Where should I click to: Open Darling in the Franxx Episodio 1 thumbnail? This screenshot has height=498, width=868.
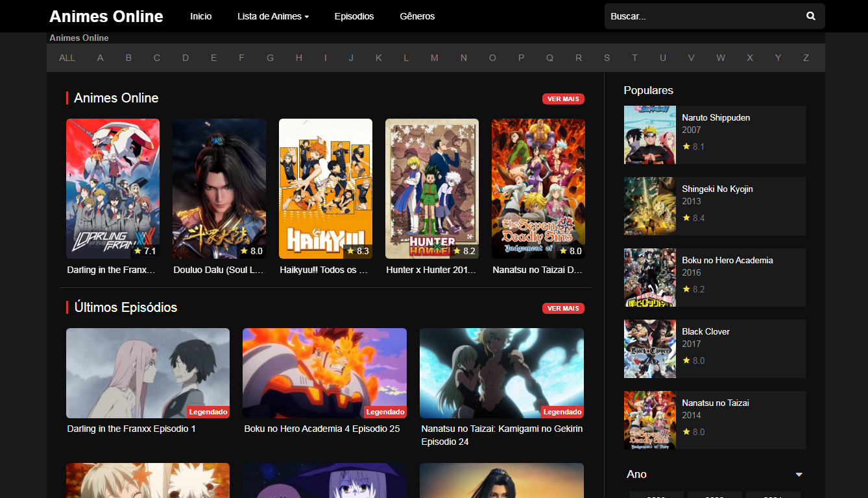point(148,373)
